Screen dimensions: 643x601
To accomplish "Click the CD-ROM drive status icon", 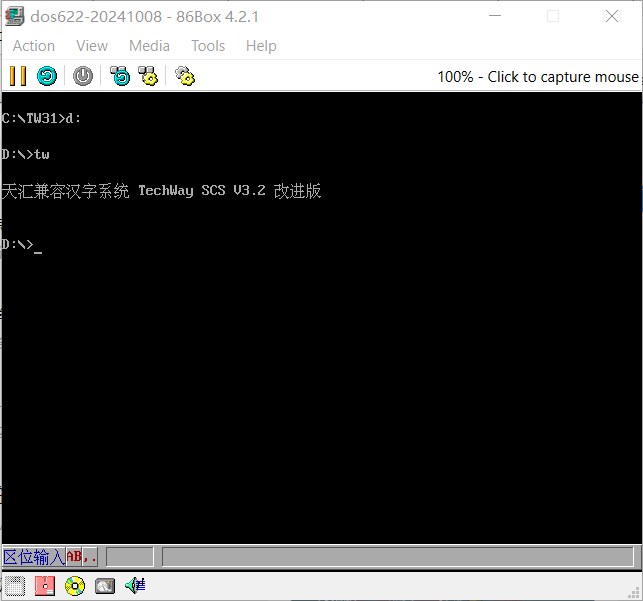I will point(75,586).
